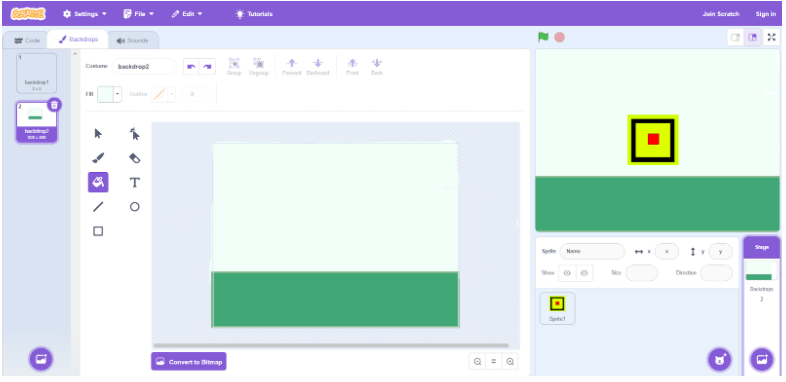Select the arrow Select tool
786x382 pixels.
98,133
